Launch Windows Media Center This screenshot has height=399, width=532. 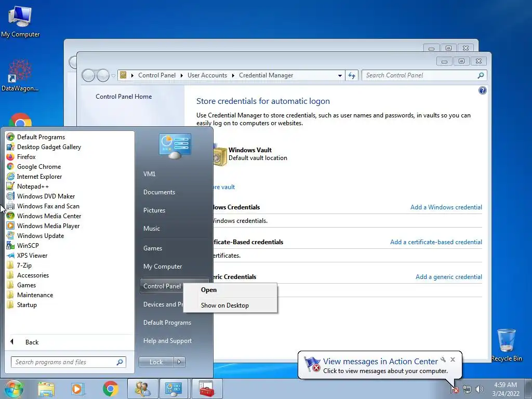49,216
